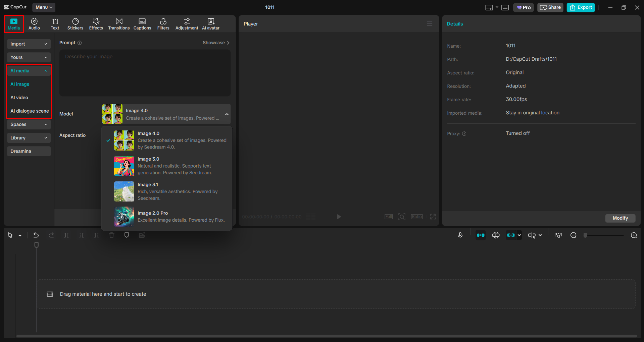
Task: Open the Spaces dropdown in the sidebar
Action: pos(29,124)
